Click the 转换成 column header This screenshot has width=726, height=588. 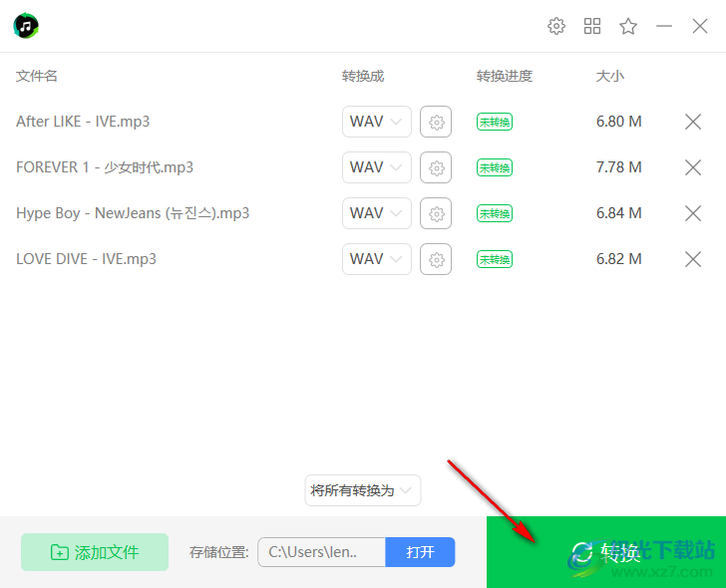pyautogui.click(x=363, y=76)
